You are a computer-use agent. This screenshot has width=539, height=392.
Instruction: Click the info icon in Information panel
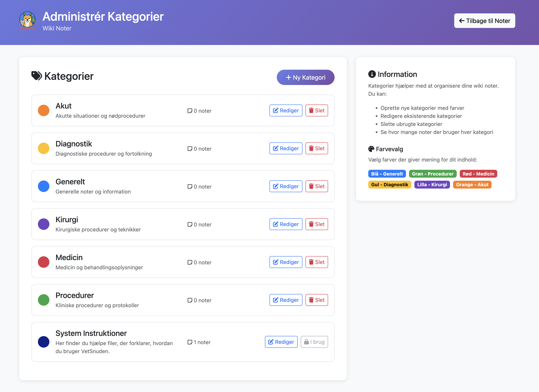coord(372,74)
